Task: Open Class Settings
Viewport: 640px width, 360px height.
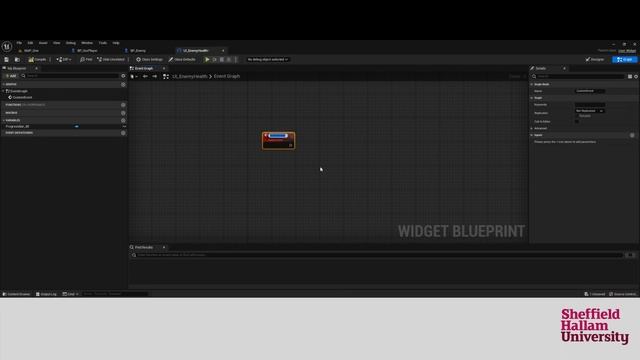Action: pos(149,60)
